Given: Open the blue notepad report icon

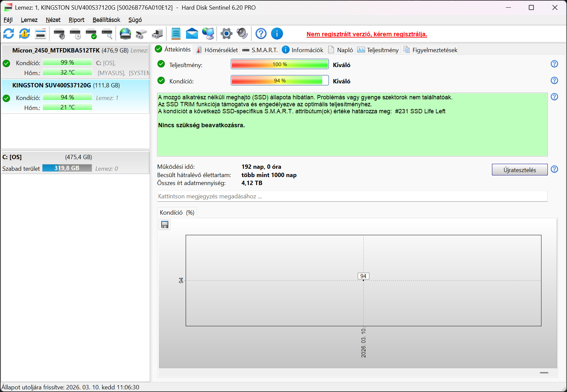Looking at the screenshot, I should click(176, 34).
